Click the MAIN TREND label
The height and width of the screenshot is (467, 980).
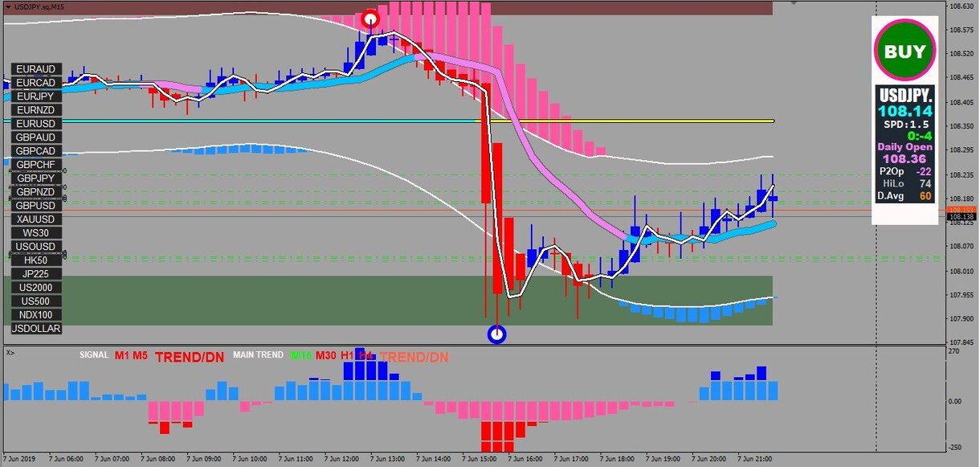pos(258,354)
